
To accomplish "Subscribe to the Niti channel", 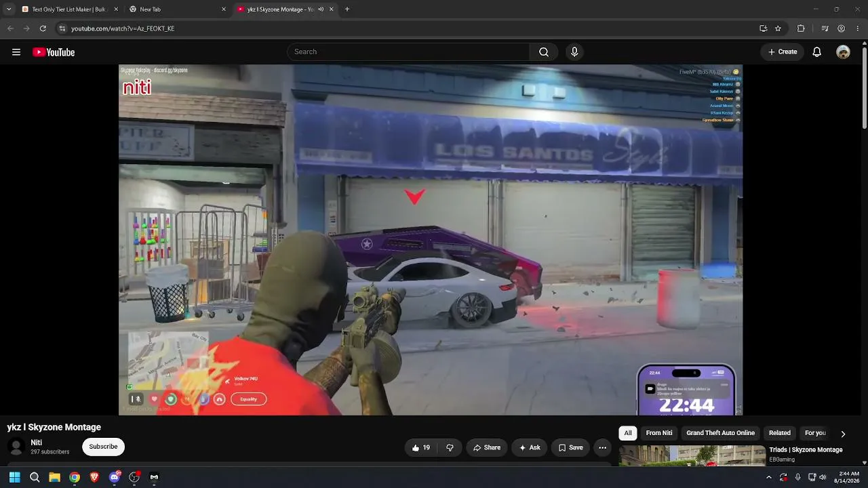I will click(103, 447).
